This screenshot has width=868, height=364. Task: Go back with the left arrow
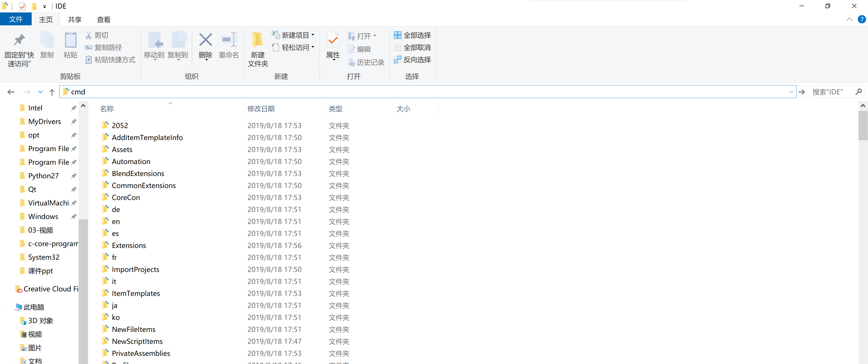pos(11,92)
